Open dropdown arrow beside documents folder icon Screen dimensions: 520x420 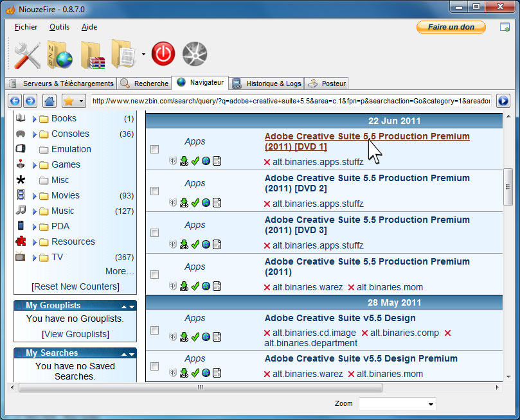point(143,54)
